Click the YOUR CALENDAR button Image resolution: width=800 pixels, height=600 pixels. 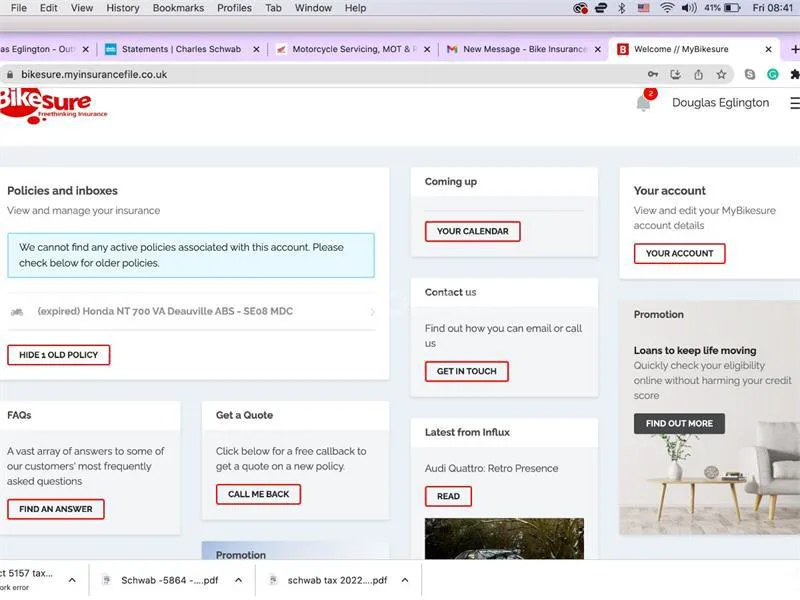click(x=472, y=231)
